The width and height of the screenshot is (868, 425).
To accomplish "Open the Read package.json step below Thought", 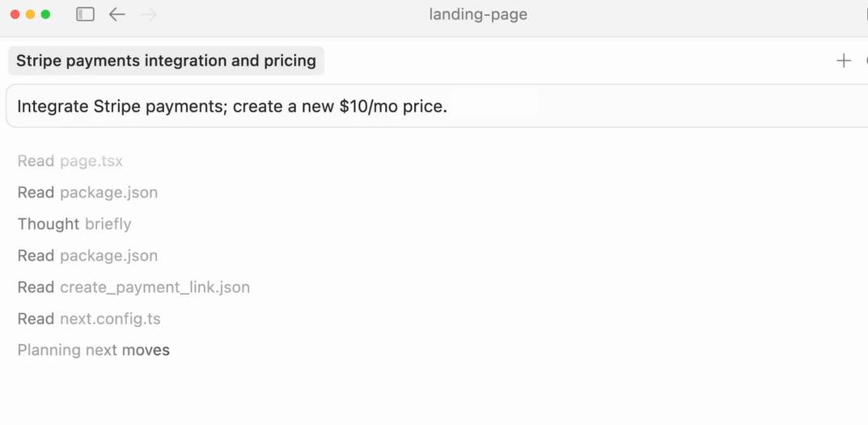I will point(87,256).
